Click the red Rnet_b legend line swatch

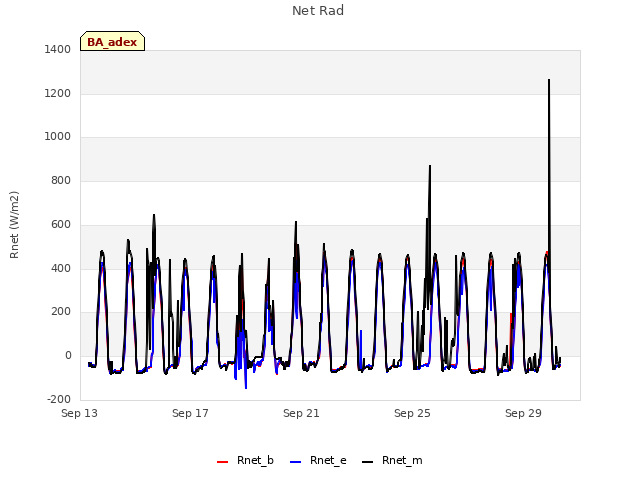pos(222,462)
